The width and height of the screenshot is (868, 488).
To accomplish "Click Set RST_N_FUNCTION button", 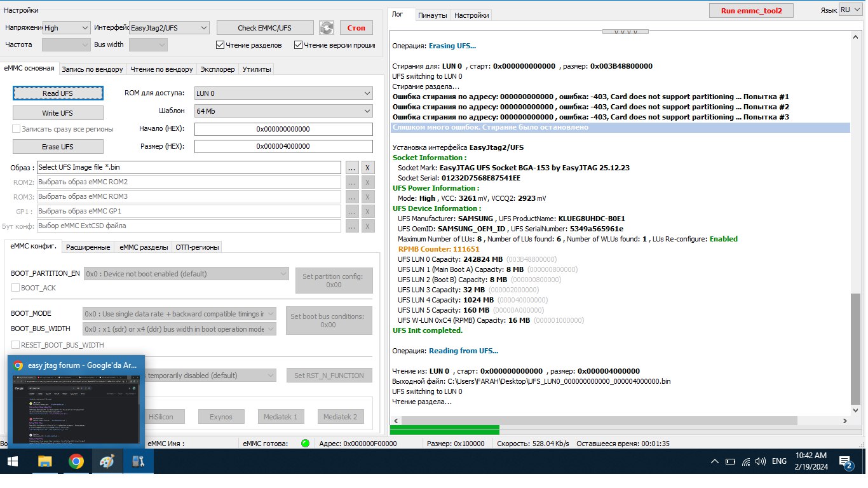I will 330,376.
